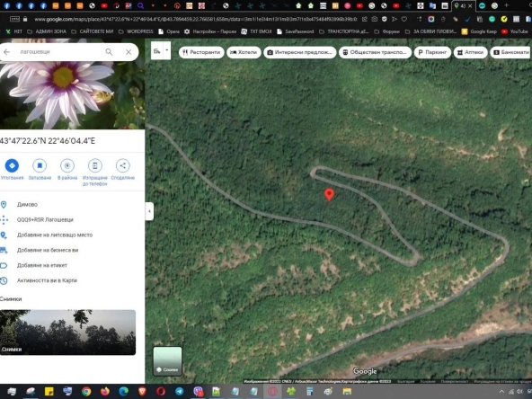Open the Directions (Упътвания) icon
The width and height of the screenshot is (532, 399).
[x=12, y=165]
